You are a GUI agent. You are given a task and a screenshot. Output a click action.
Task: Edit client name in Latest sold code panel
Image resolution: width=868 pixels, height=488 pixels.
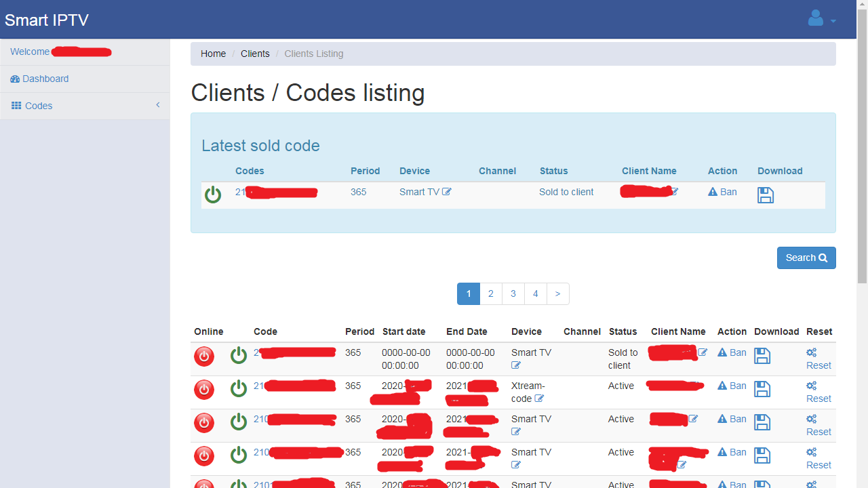point(674,192)
